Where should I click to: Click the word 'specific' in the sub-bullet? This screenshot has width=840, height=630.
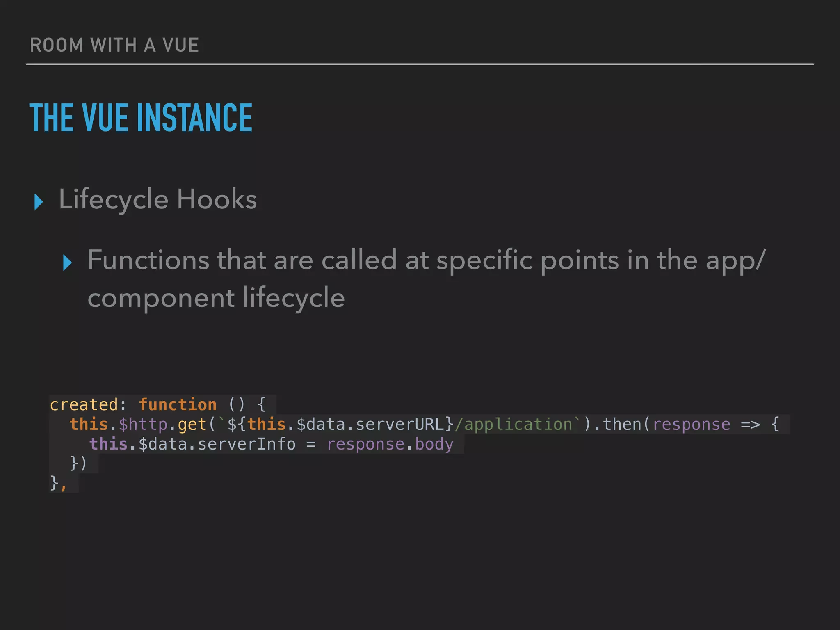(484, 261)
